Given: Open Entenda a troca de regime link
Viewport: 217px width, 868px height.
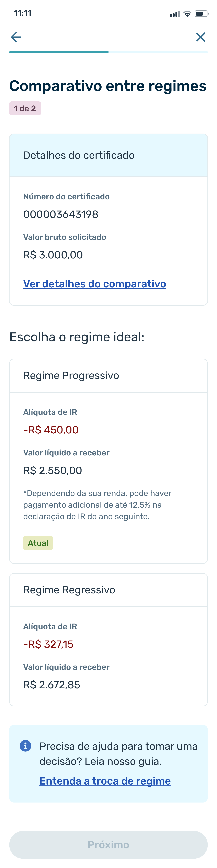Looking at the screenshot, I should point(105,781).
